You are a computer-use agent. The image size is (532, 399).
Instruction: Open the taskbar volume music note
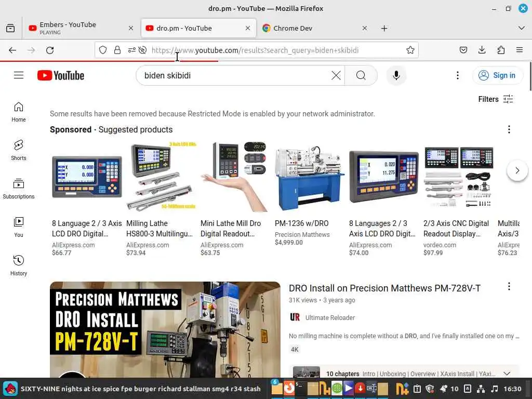tap(495, 389)
